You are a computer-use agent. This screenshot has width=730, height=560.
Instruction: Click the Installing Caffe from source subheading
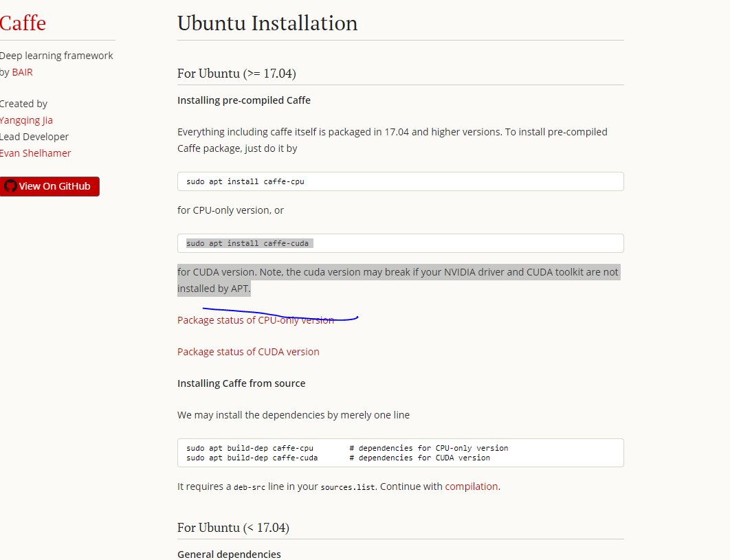click(x=241, y=383)
